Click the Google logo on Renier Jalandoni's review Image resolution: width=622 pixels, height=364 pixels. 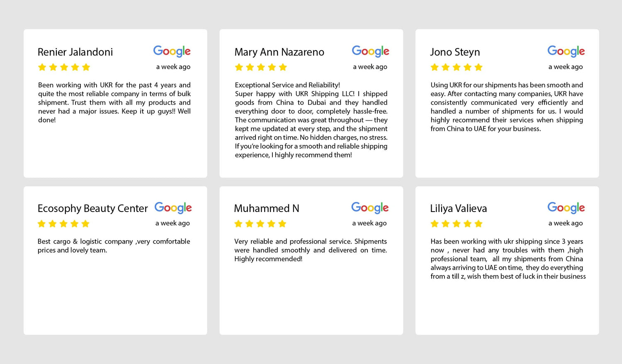tap(172, 51)
